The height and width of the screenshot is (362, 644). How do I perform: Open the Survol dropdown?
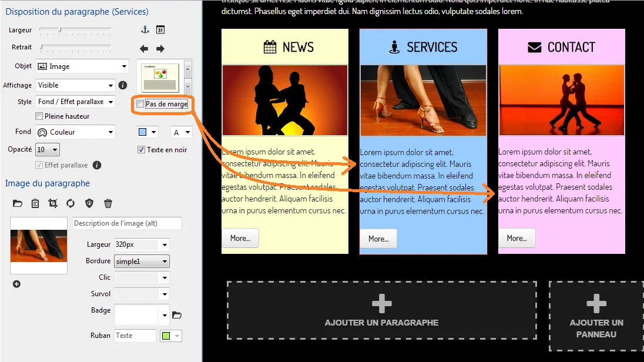point(142,294)
